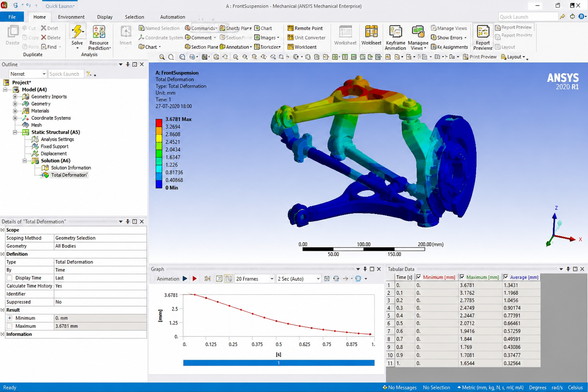Open Print Preview in the graphics toolbar
588x392 pixels.
point(480,57)
